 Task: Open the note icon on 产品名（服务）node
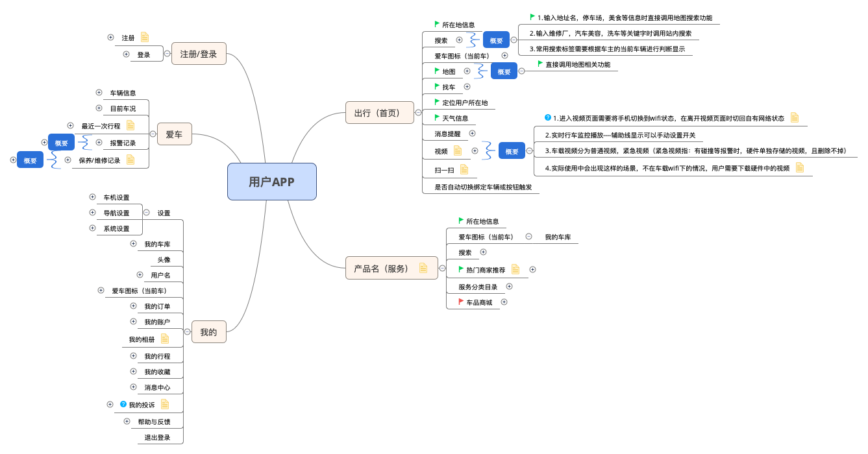pyautogui.click(x=423, y=268)
